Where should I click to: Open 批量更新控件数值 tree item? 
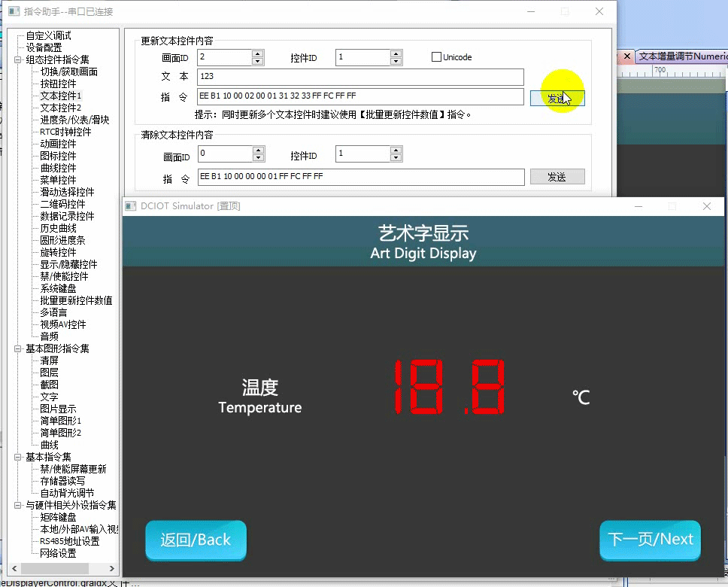coord(76,301)
